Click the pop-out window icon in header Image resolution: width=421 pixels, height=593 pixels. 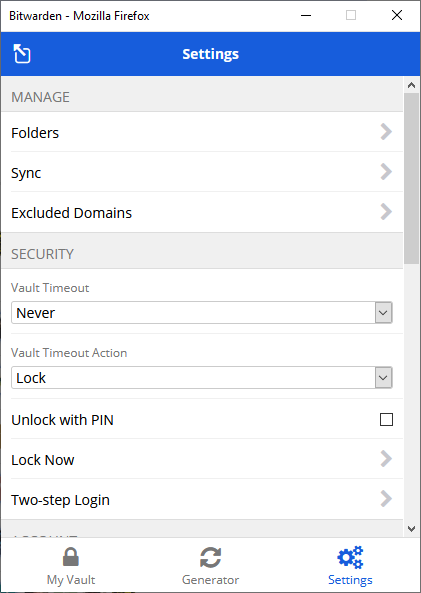[22, 54]
